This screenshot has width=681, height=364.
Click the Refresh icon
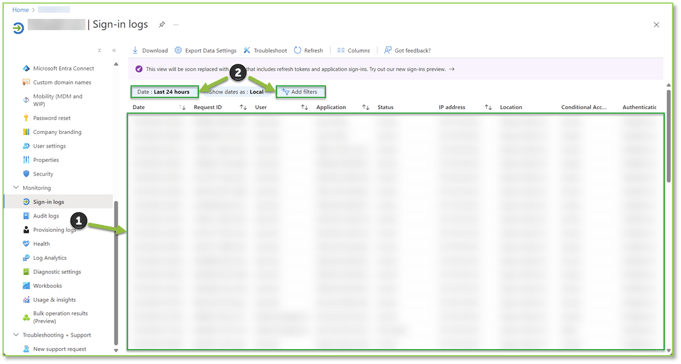coord(298,50)
